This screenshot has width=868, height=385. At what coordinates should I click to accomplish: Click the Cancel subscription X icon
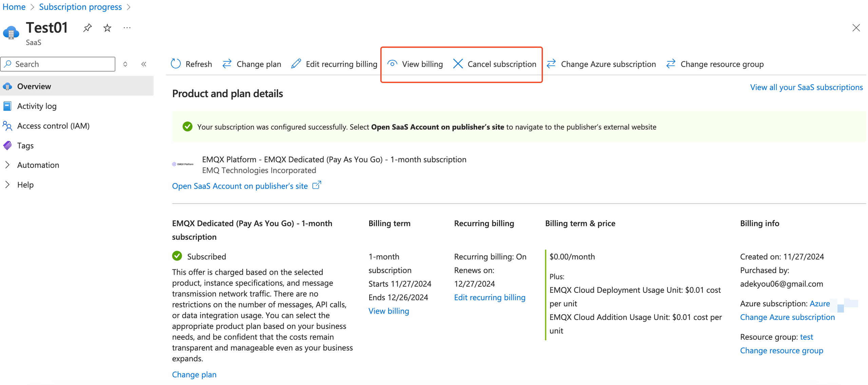[x=457, y=64]
